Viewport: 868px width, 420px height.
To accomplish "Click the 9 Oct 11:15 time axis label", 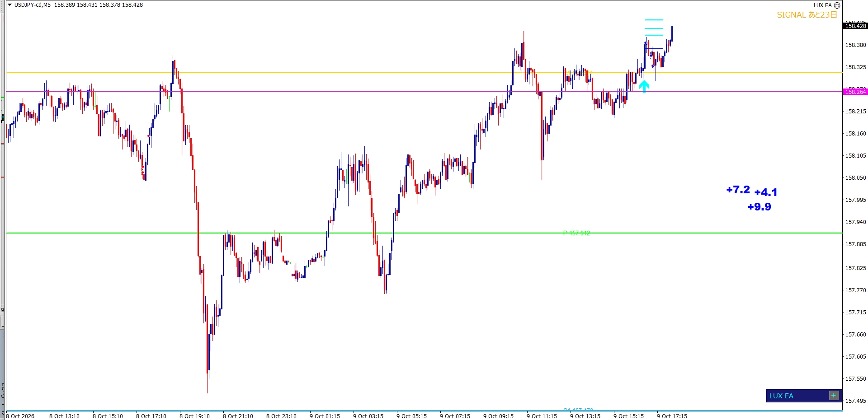I will tap(542, 416).
